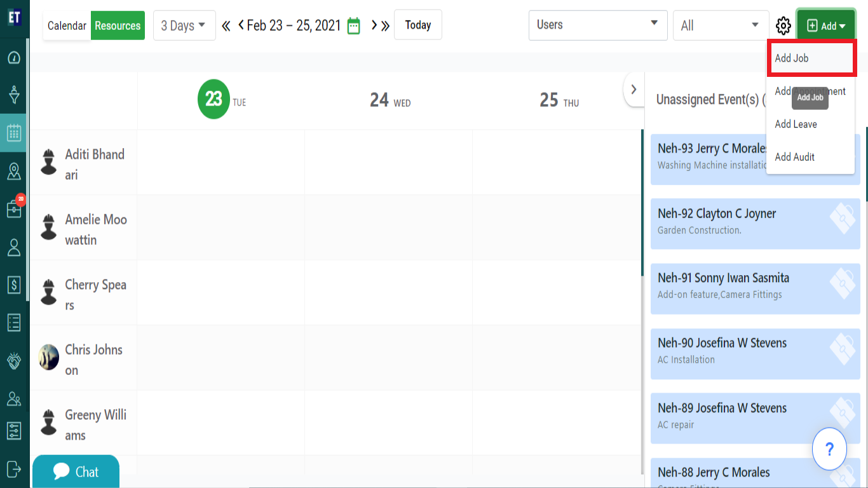
Task: Open the invoices dollar sidebar icon
Action: tap(14, 285)
